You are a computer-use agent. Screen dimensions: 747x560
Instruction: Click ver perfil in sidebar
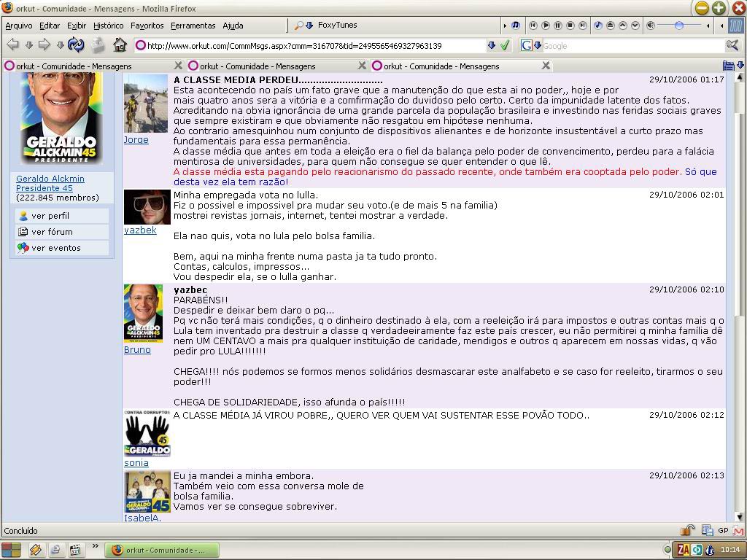[62, 216]
